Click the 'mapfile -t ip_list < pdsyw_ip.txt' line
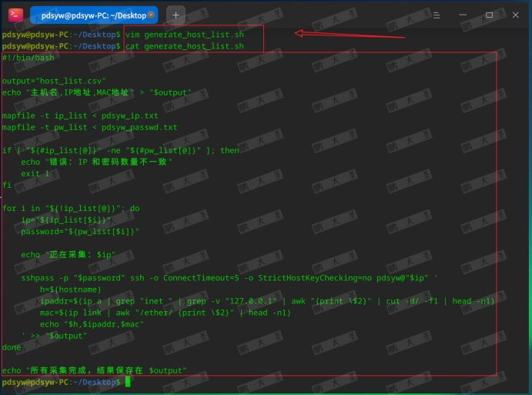 (80, 115)
